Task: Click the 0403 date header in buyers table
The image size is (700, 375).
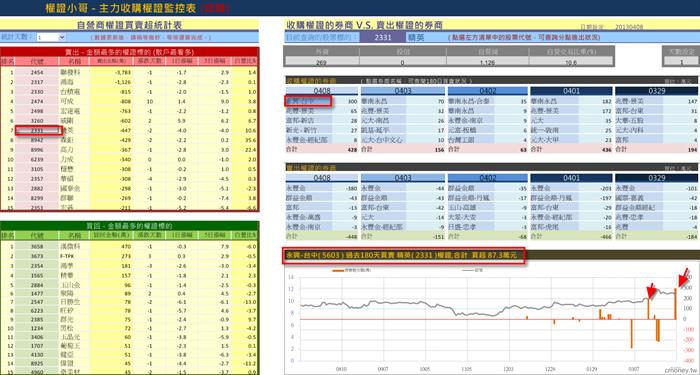Action: pyautogui.click(x=403, y=91)
